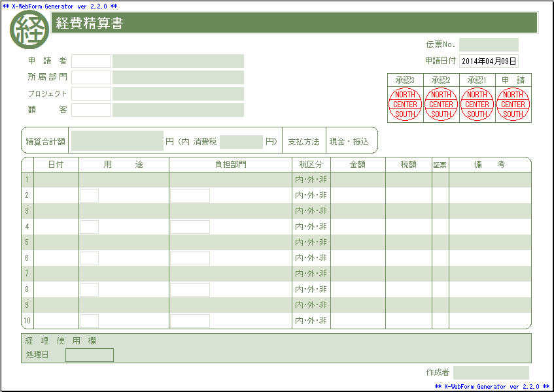Click the 承認2 approval stamp
Viewport: 554px width, 392px height.
point(441,105)
